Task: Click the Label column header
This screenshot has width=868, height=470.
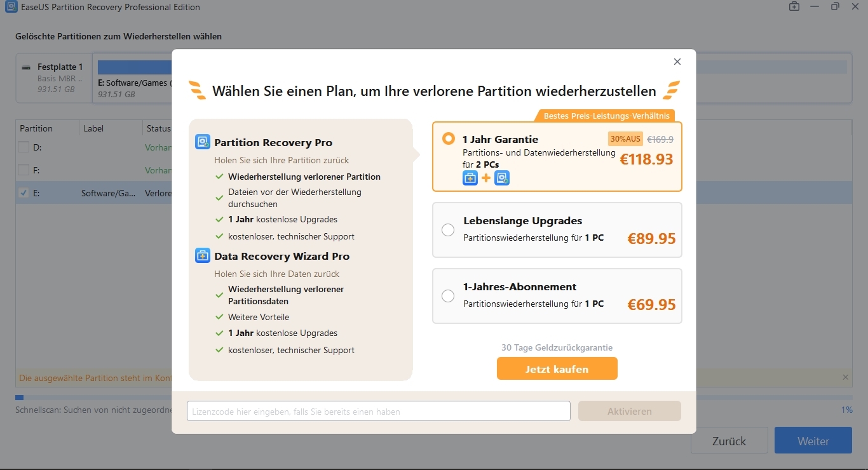Action: coord(93,128)
